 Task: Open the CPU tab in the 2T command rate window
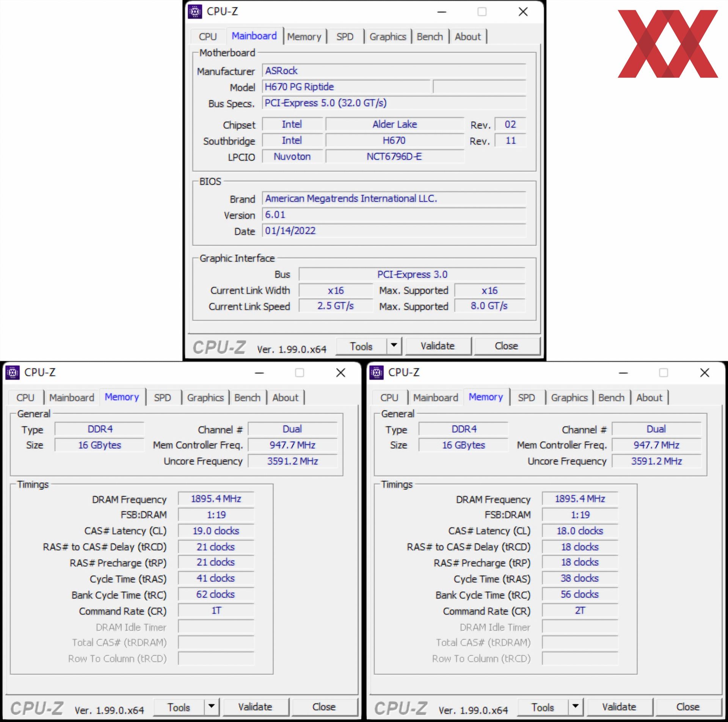pyautogui.click(x=389, y=398)
